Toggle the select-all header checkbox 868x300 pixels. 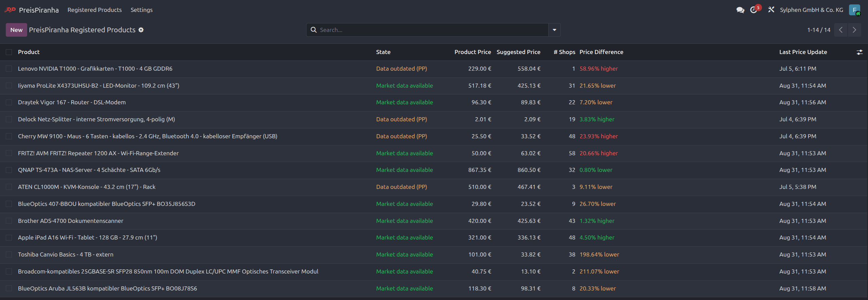(x=9, y=52)
